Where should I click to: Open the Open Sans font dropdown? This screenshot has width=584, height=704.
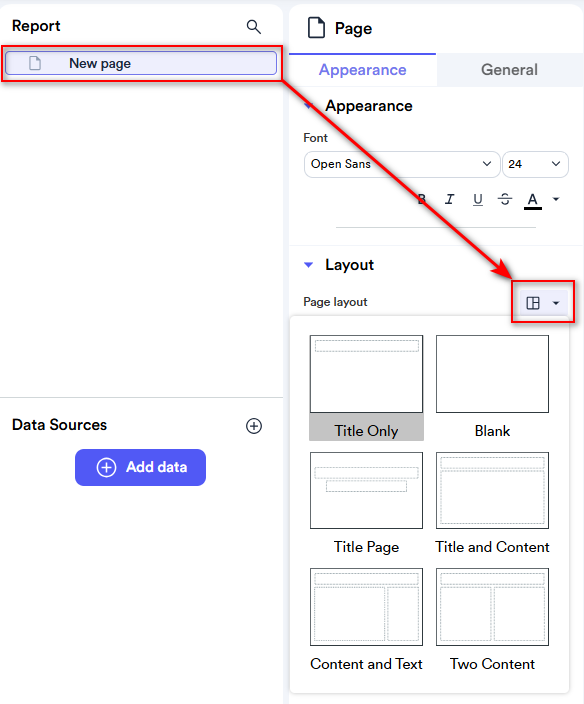pyautogui.click(x=402, y=164)
